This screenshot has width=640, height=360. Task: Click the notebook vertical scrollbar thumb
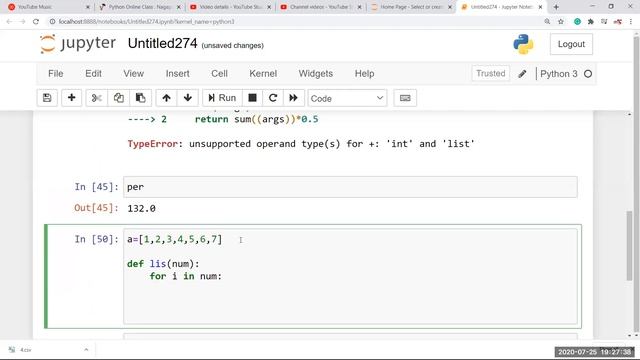[x=629, y=245]
